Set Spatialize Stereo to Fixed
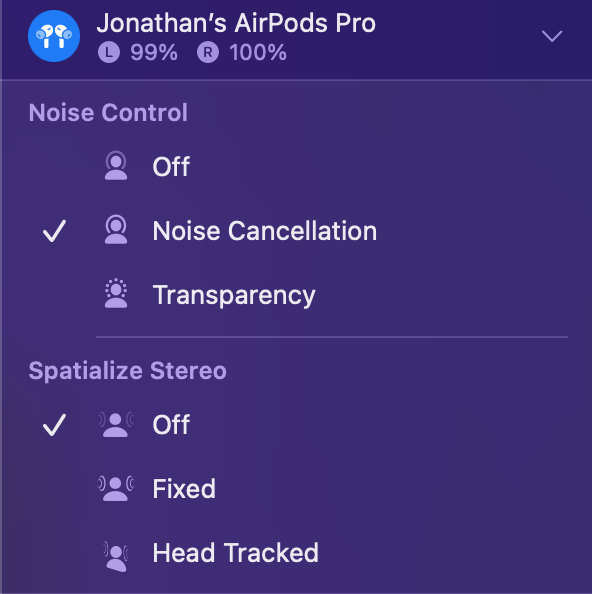Screen dimensions: 592x594 pyautogui.click(x=296, y=489)
